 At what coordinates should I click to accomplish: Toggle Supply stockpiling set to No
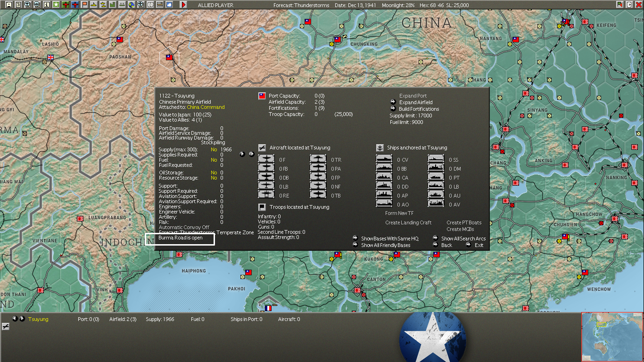[214, 149]
